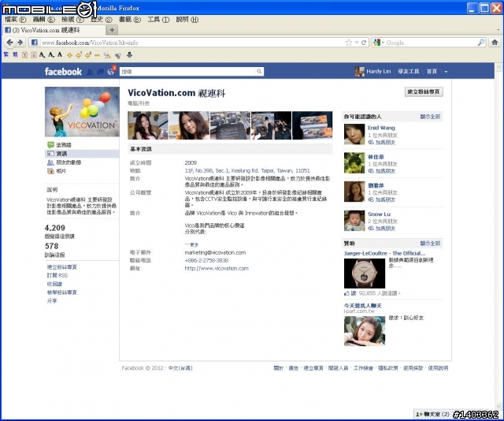Open Enid Wang's profile link
The image size is (504, 421).
pyautogui.click(x=381, y=128)
